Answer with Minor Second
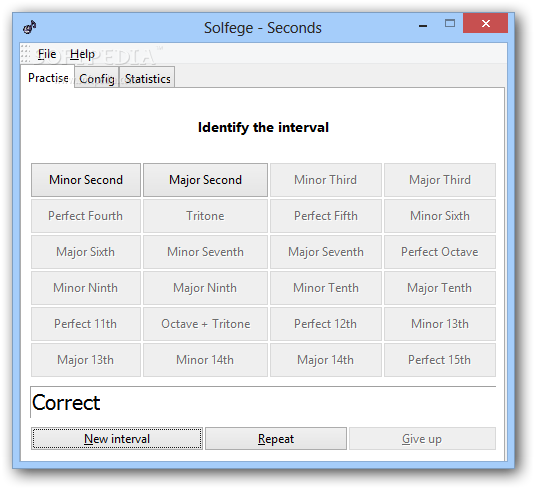 click(86, 180)
